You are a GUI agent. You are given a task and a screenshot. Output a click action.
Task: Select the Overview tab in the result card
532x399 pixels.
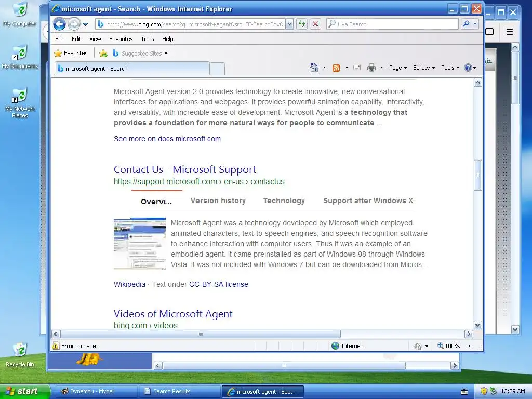156,202
